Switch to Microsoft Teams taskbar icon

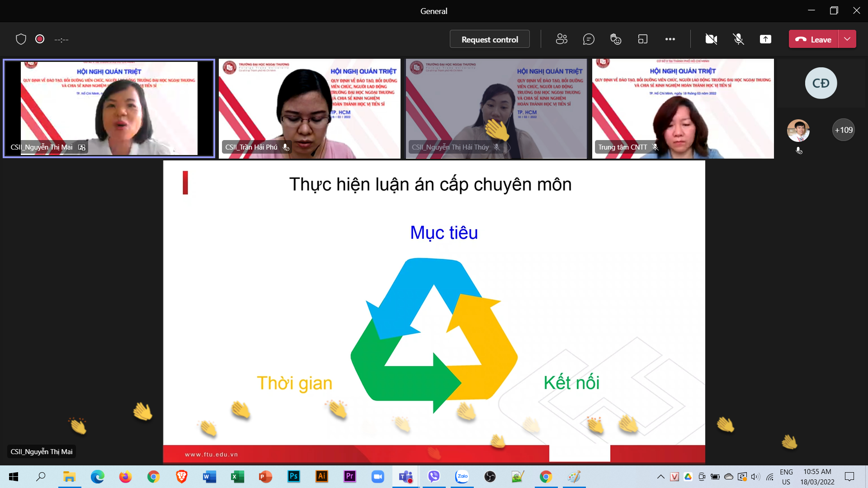(406, 477)
